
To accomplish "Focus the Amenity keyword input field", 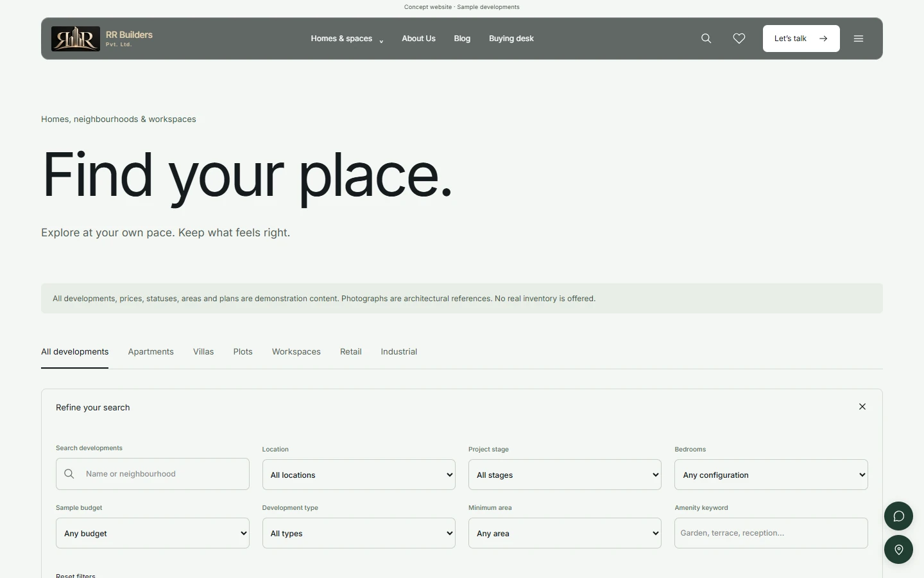I will (x=771, y=533).
